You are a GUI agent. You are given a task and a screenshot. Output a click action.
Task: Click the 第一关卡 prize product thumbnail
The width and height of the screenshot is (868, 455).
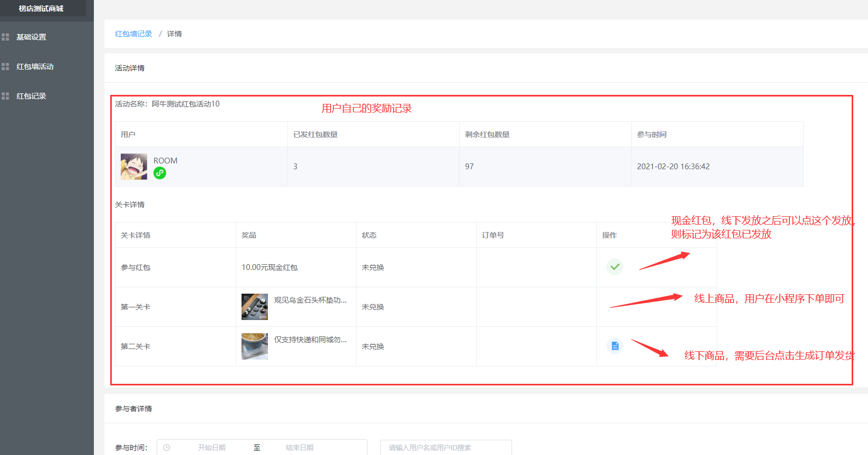[x=255, y=307]
